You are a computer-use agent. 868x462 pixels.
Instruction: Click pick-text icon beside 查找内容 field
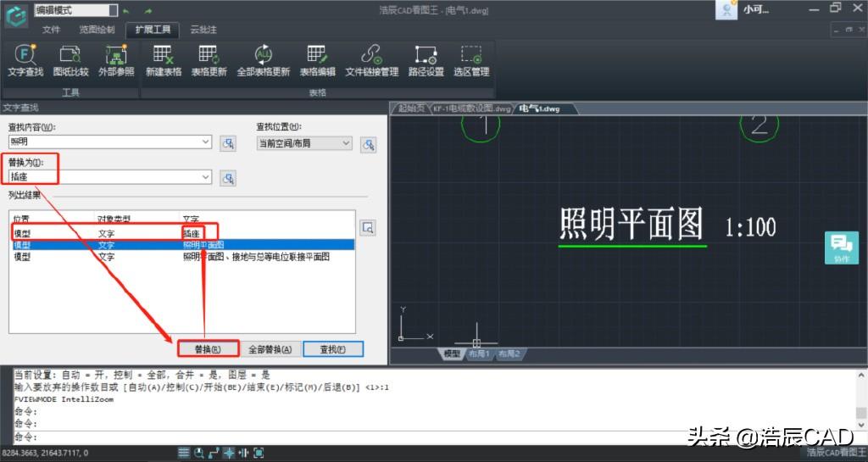(228, 144)
